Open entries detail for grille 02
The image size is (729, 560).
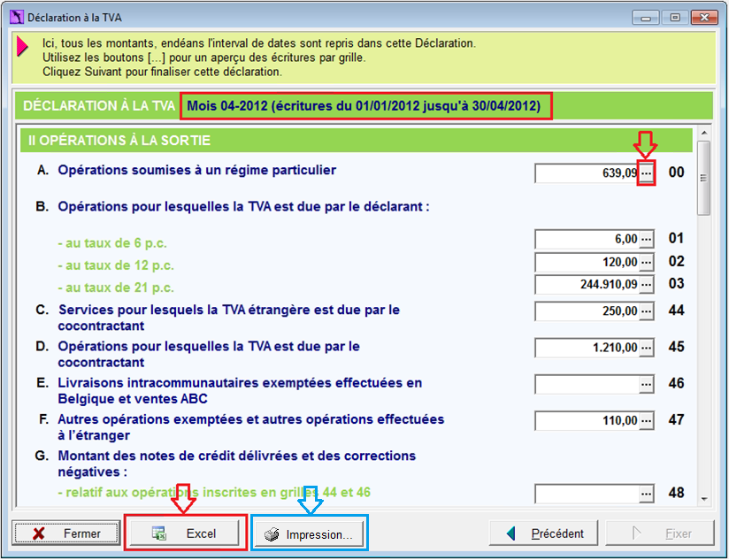tap(646, 262)
